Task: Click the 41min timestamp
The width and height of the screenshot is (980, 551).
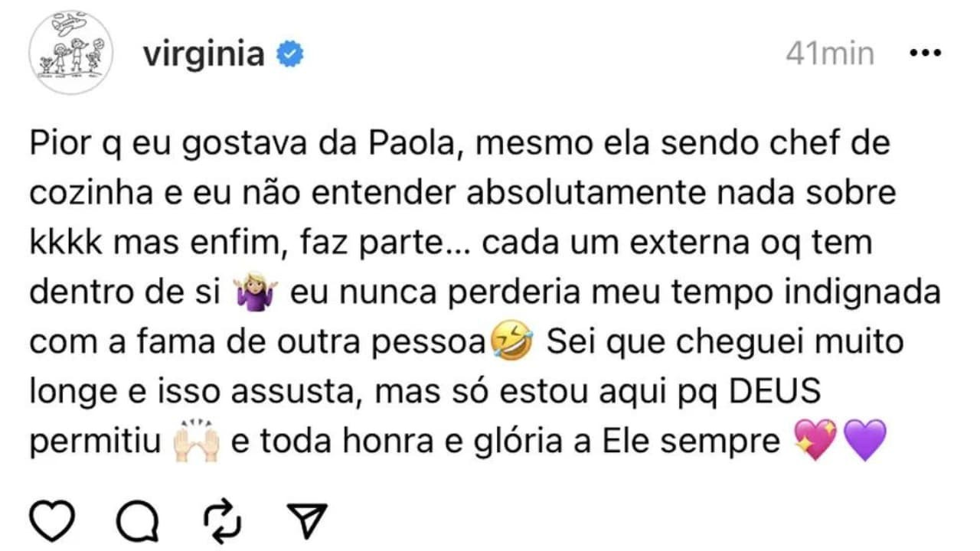Action: pos(830,54)
